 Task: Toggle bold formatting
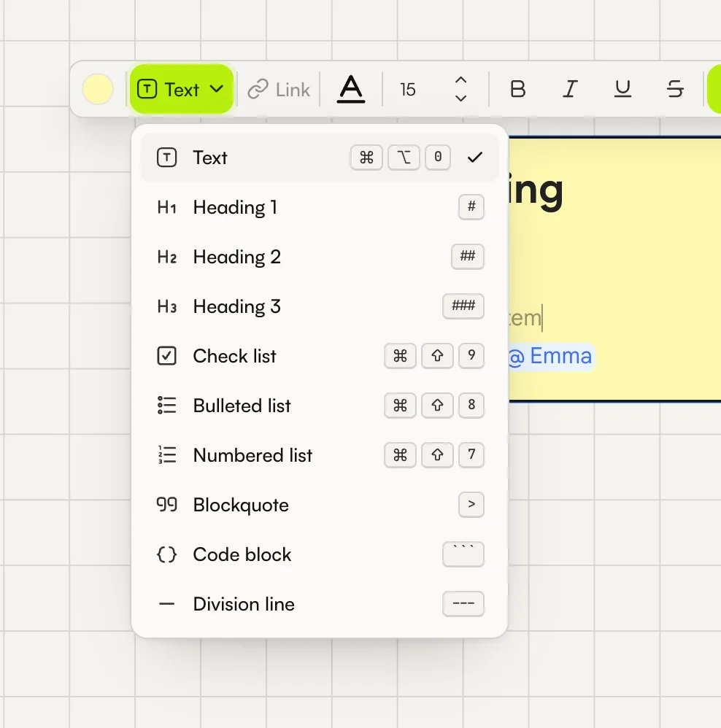point(518,89)
